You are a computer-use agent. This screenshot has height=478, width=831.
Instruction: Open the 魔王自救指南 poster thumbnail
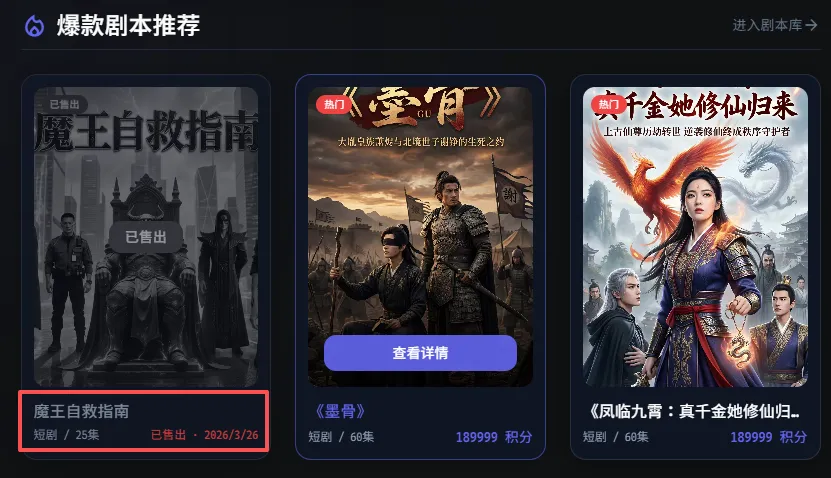(x=146, y=237)
